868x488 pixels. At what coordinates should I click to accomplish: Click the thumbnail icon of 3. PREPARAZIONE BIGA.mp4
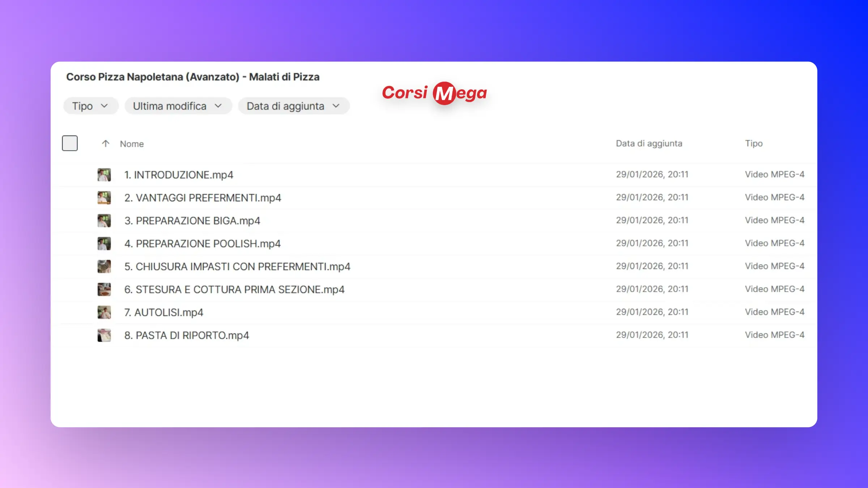[x=104, y=221]
